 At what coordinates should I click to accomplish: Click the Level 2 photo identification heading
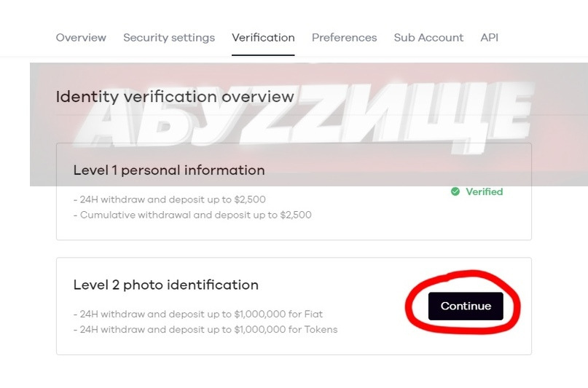[x=166, y=285]
